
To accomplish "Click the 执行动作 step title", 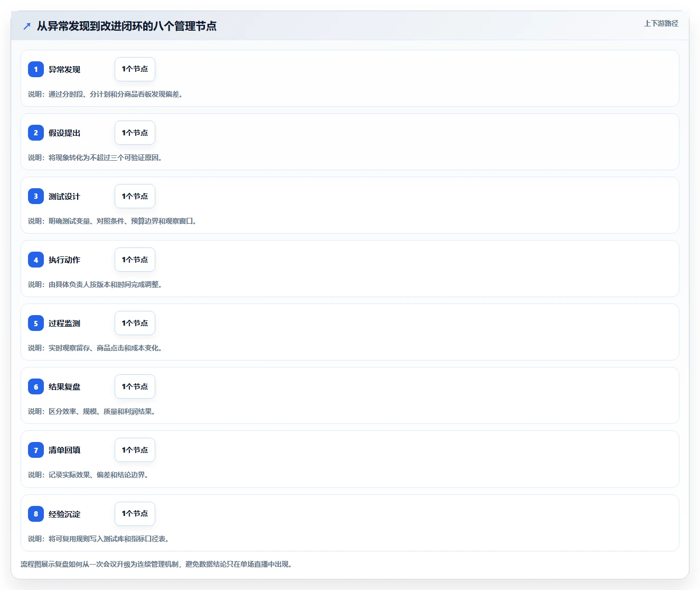I will 64,260.
